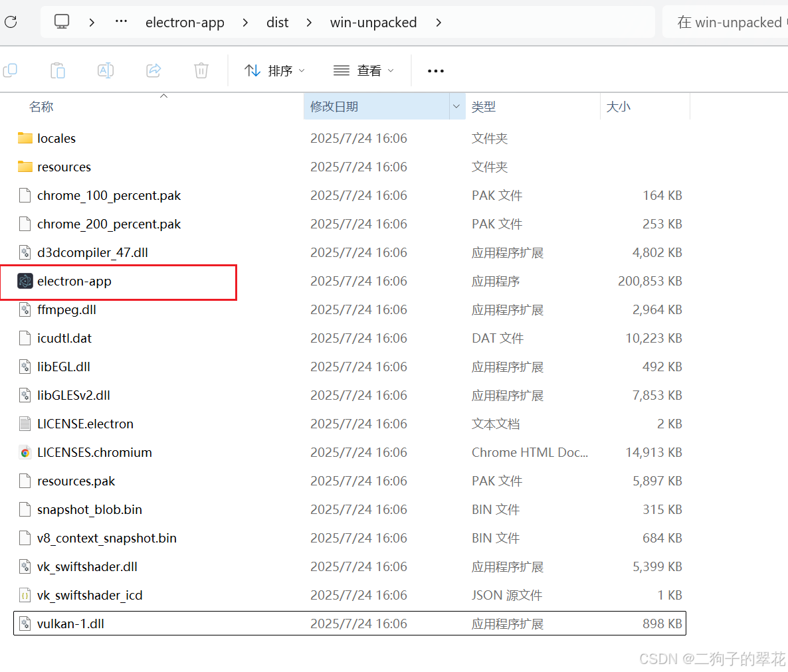Screen dimensions: 788x672
Task: Click the 文本文档 type cell
Action: [x=496, y=424]
